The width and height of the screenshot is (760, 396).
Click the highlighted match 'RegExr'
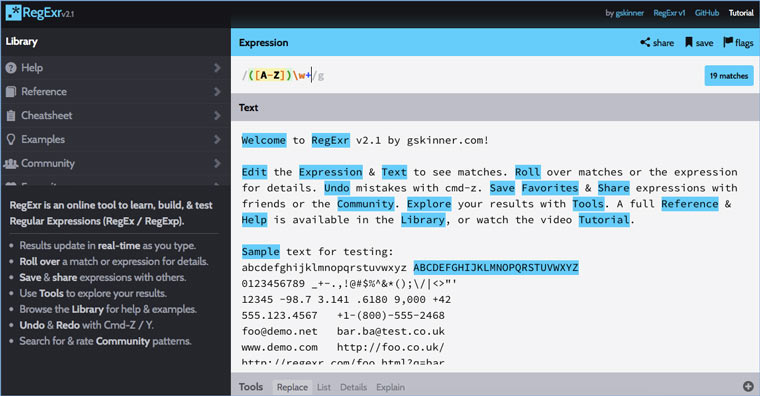click(x=330, y=140)
